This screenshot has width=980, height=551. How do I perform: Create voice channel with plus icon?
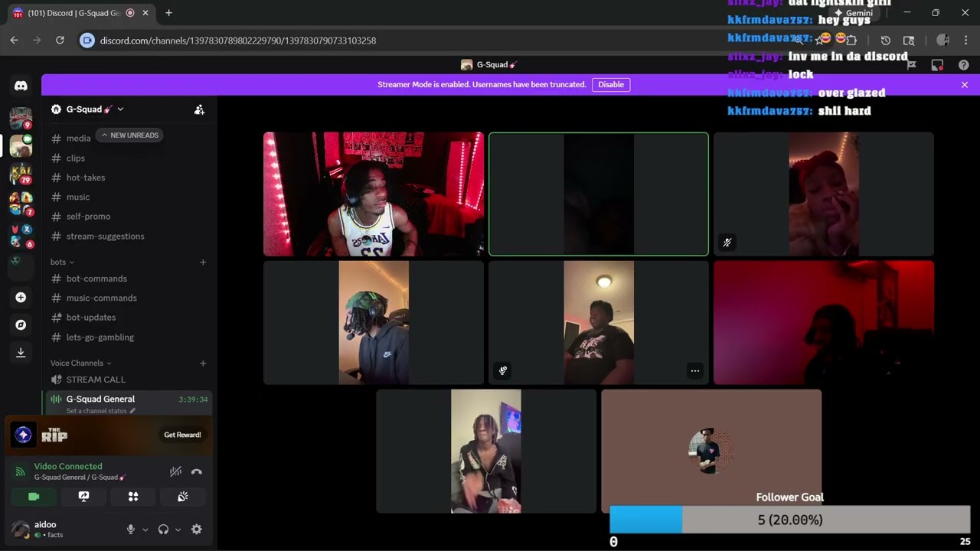click(x=203, y=363)
